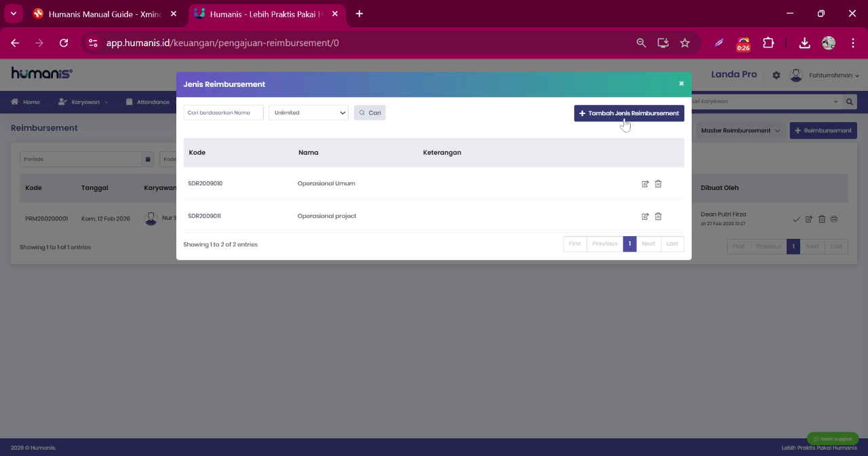Expand the Karyawan menu
The height and width of the screenshot is (456, 868).
(x=83, y=102)
